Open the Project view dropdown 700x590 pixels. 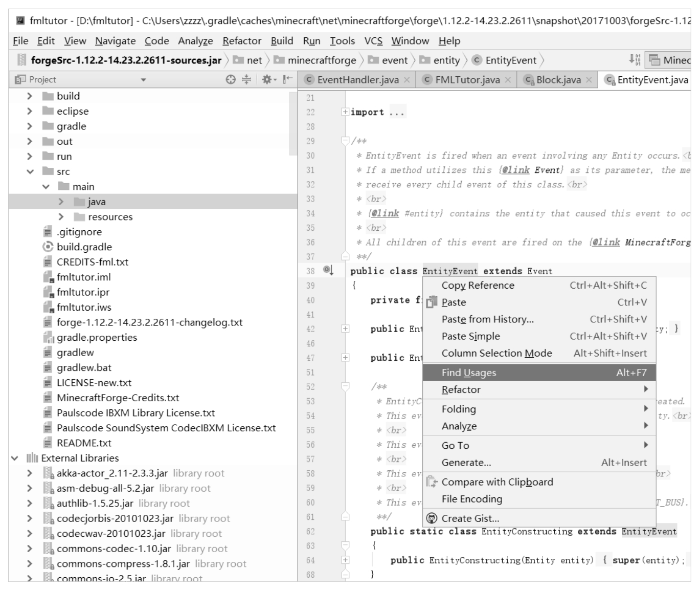[143, 80]
